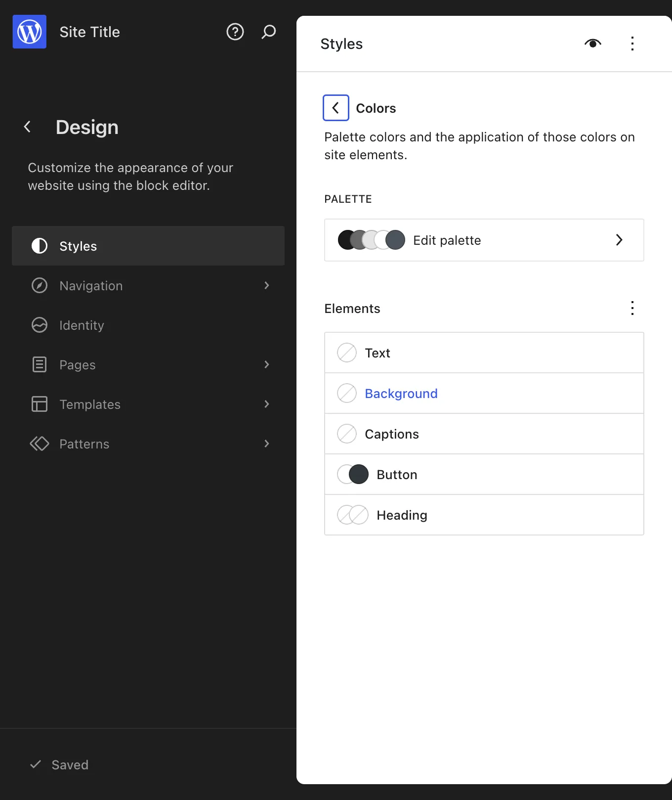The image size is (672, 800).
Task: Expand the Templates section arrow
Action: point(267,404)
